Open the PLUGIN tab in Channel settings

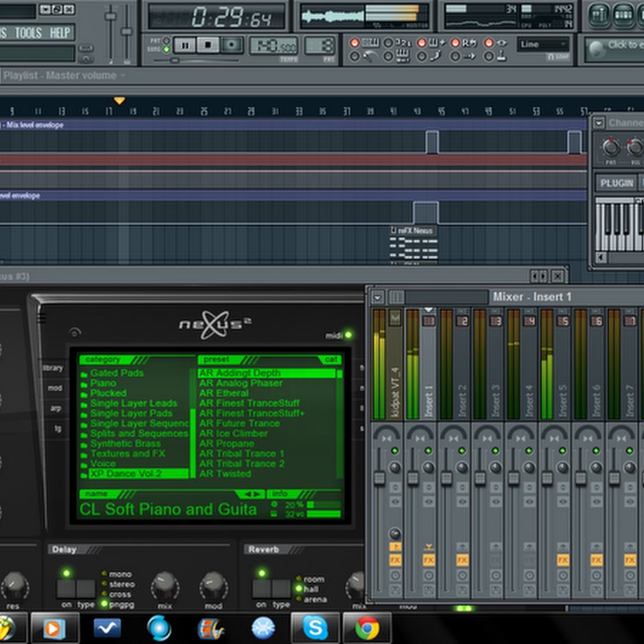[x=616, y=182]
